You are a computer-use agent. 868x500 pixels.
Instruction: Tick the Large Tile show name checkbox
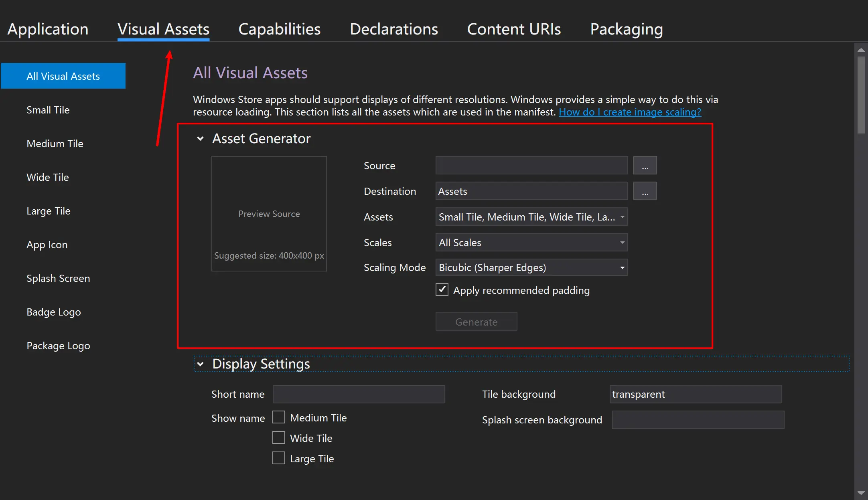[x=279, y=458]
